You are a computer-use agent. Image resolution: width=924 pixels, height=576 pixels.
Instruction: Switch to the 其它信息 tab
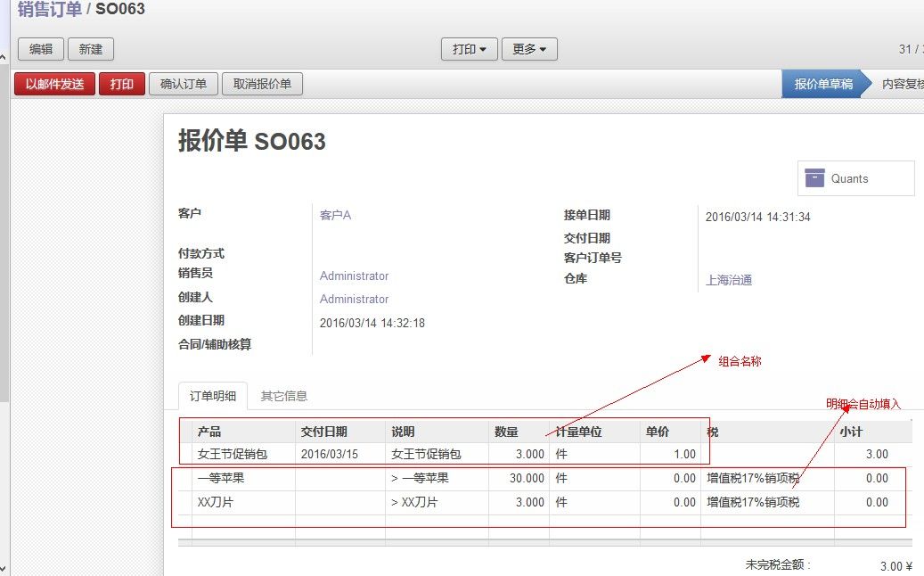[x=284, y=396]
